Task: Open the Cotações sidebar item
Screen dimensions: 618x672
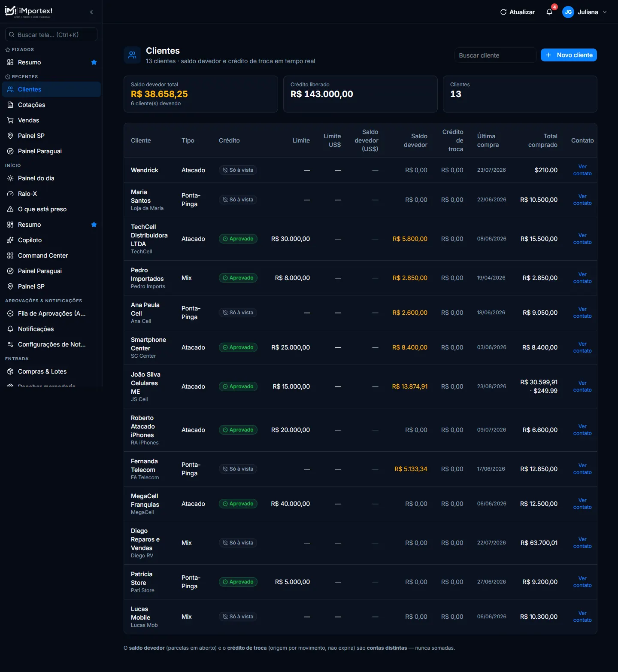Action: (x=51, y=105)
